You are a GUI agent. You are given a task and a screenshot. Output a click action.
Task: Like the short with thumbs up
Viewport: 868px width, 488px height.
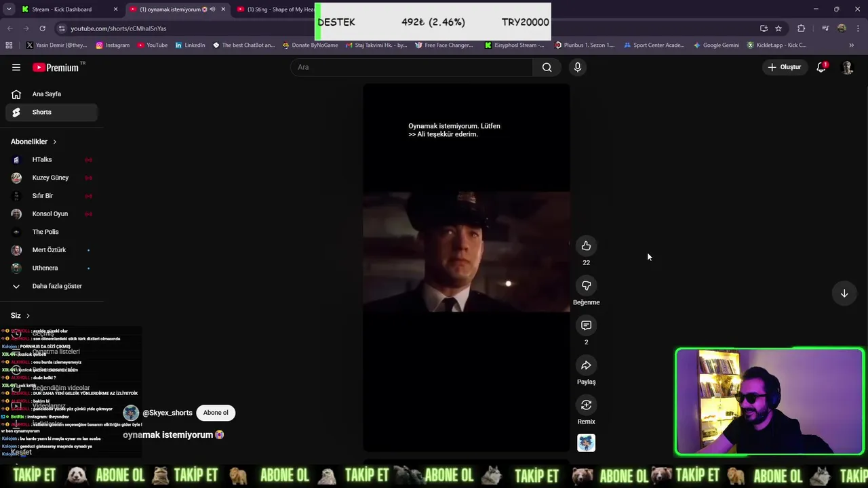[x=586, y=246]
